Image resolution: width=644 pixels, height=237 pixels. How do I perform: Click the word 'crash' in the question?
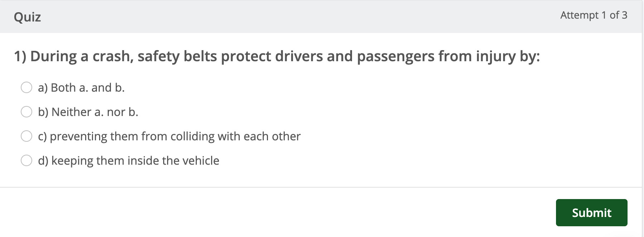point(111,57)
